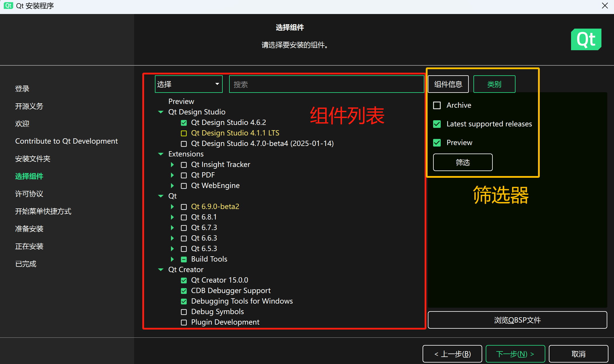Screen dimensions: 614x364
Task: Disable Latest supported releases filter
Action: 437,124
